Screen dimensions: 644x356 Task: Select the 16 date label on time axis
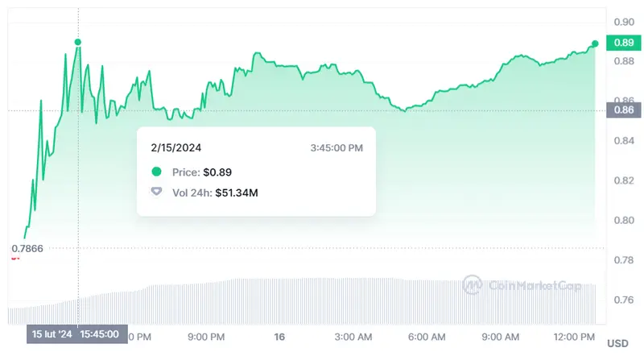point(280,336)
